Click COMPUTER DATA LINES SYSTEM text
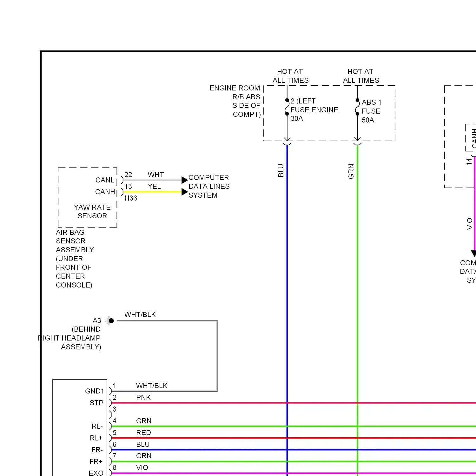This screenshot has height=476, width=476. click(209, 186)
